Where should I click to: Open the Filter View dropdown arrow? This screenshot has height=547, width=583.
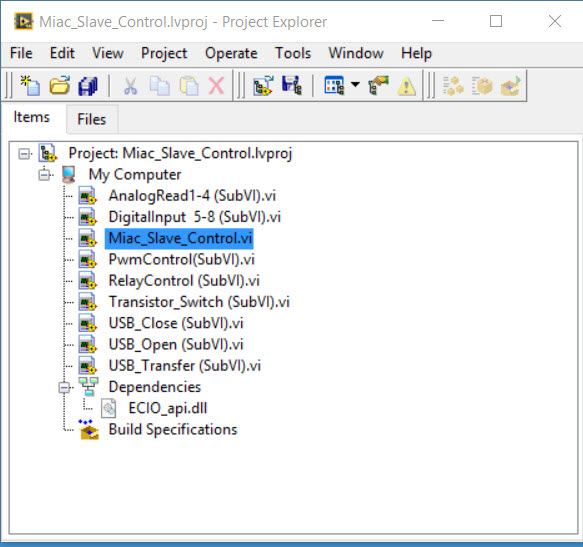coord(355,84)
